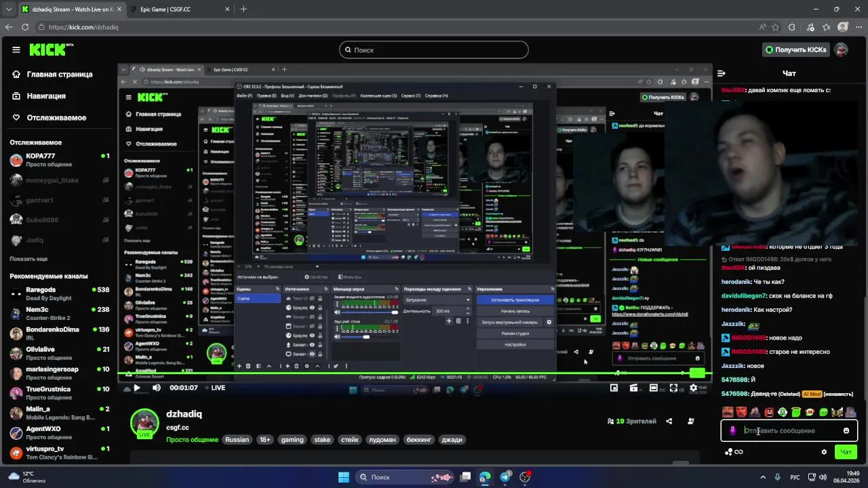Click the user icon beside share
The image size is (868, 488).
[690, 421]
